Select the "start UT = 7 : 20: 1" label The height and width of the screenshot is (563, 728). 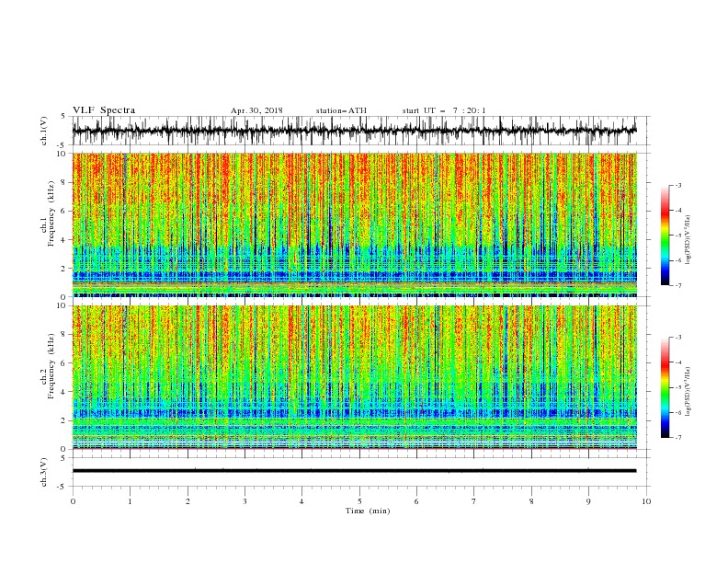[x=444, y=110]
